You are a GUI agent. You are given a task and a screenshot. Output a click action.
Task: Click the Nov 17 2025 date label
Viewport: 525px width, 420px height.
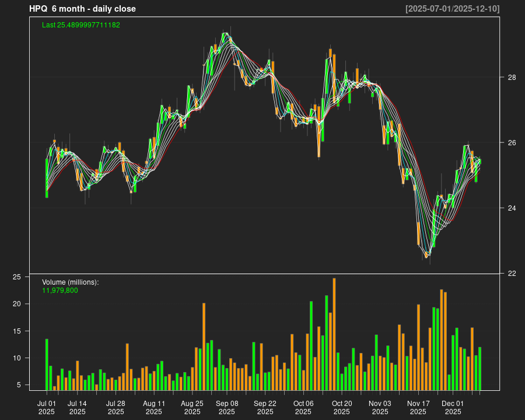[x=418, y=407]
